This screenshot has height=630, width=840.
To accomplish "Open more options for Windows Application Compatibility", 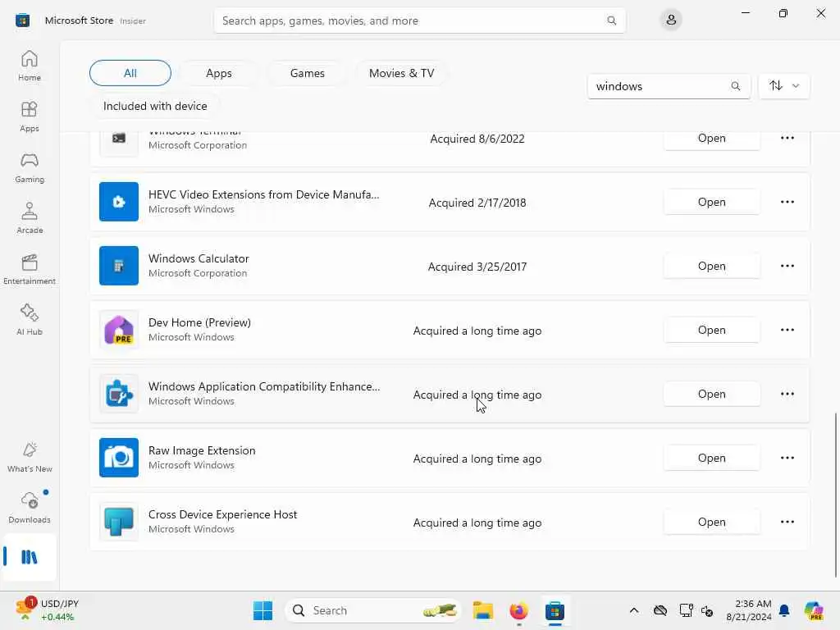I will (787, 394).
